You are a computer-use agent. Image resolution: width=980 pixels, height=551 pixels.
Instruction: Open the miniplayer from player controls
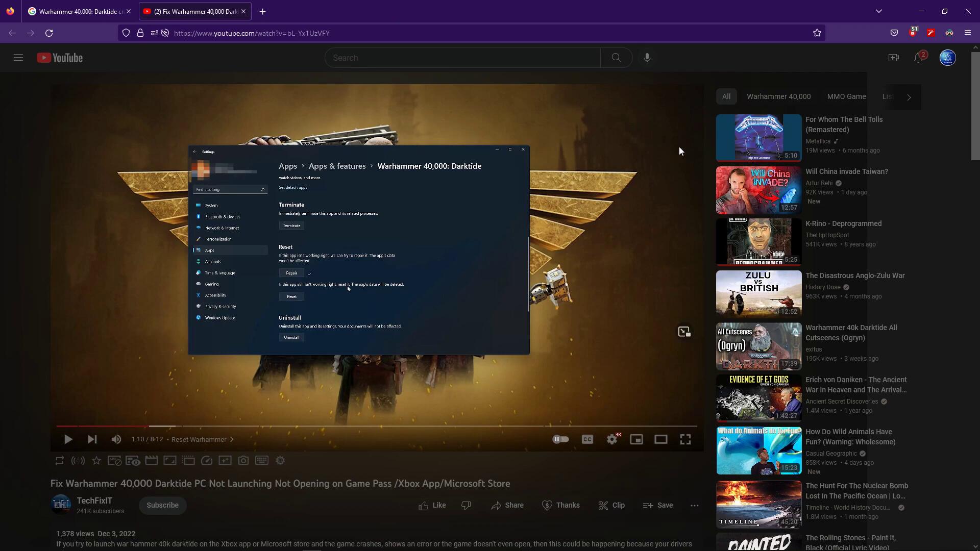(x=636, y=439)
